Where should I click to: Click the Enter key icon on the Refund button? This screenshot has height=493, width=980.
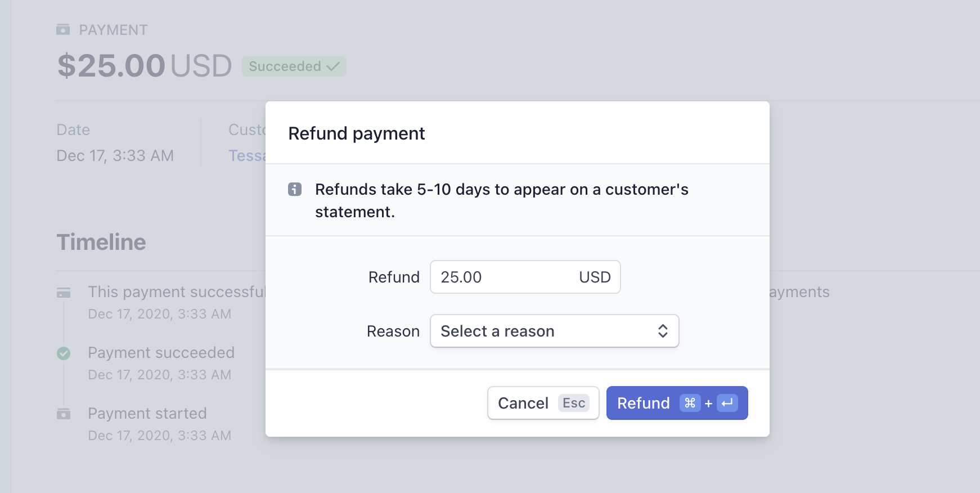click(x=727, y=403)
